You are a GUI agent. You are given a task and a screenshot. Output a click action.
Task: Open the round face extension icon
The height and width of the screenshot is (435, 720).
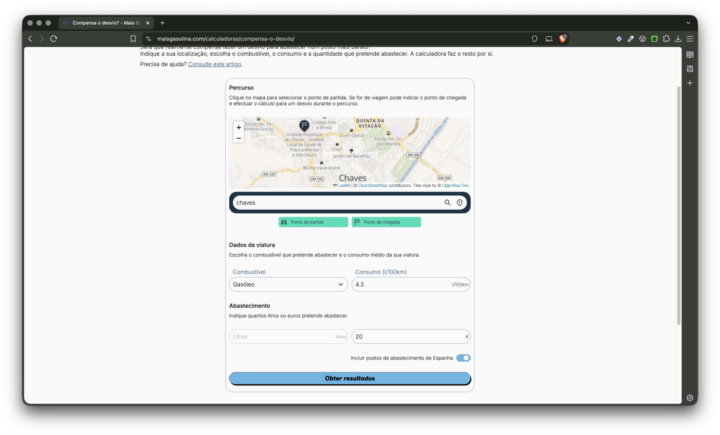pos(642,39)
